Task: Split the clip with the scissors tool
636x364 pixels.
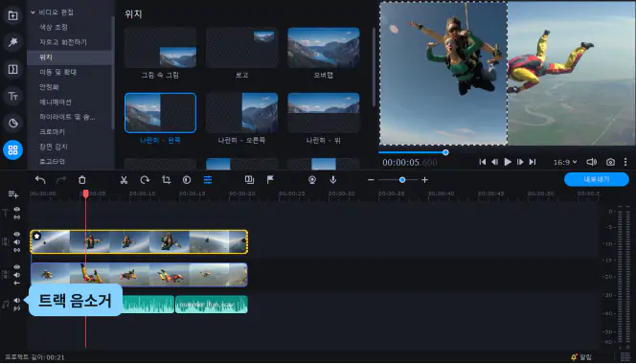Action: pyautogui.click(x=124, y=180)
